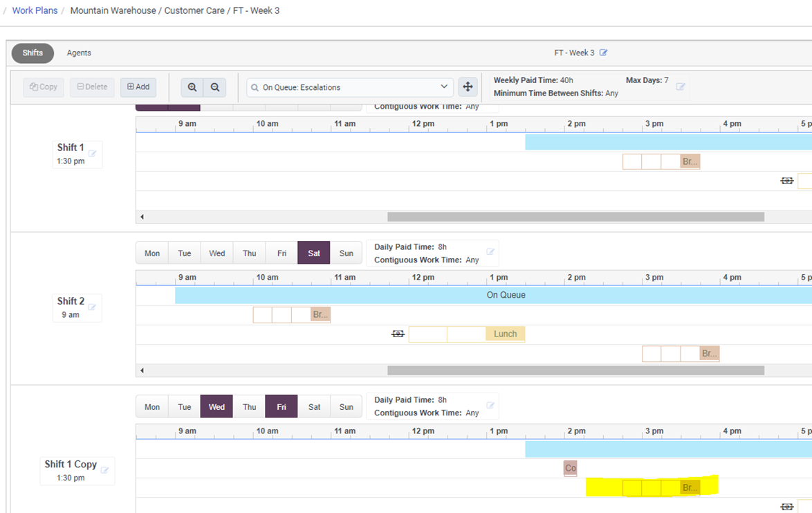Click Minimum Time Between Shifts: Any text
The image size is (812, 513).
coord(555,93)
